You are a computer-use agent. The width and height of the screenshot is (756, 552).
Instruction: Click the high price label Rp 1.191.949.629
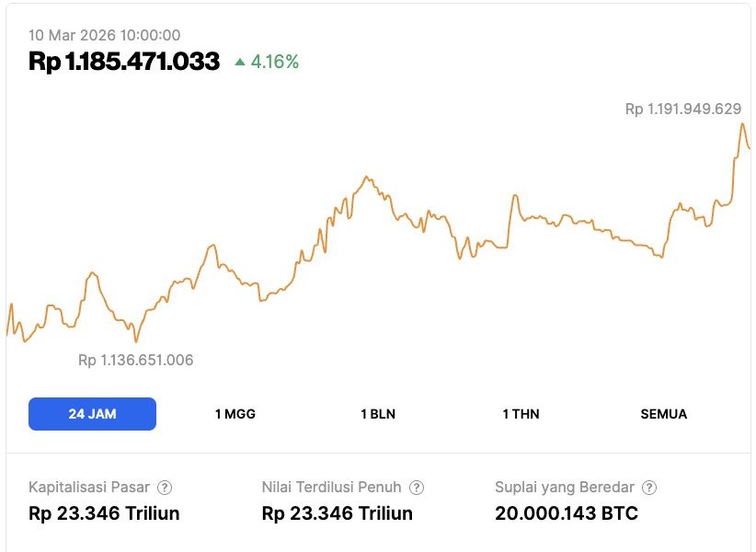tap(682, 109)
